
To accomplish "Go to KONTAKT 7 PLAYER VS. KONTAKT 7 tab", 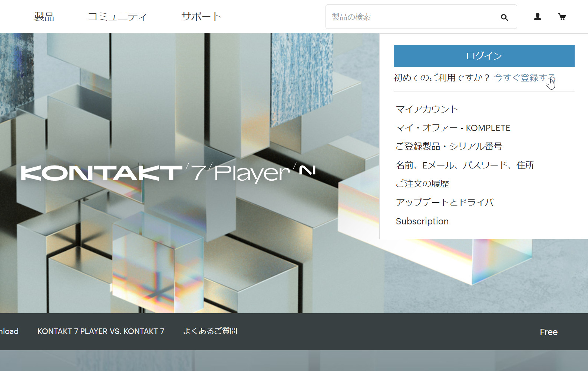I will (x=101, y=331).
